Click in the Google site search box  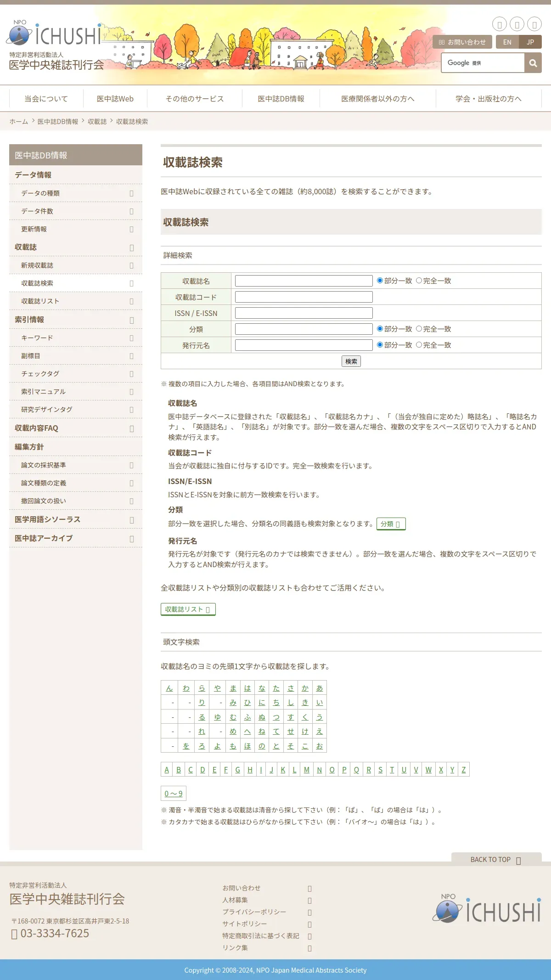pos(483,63)
